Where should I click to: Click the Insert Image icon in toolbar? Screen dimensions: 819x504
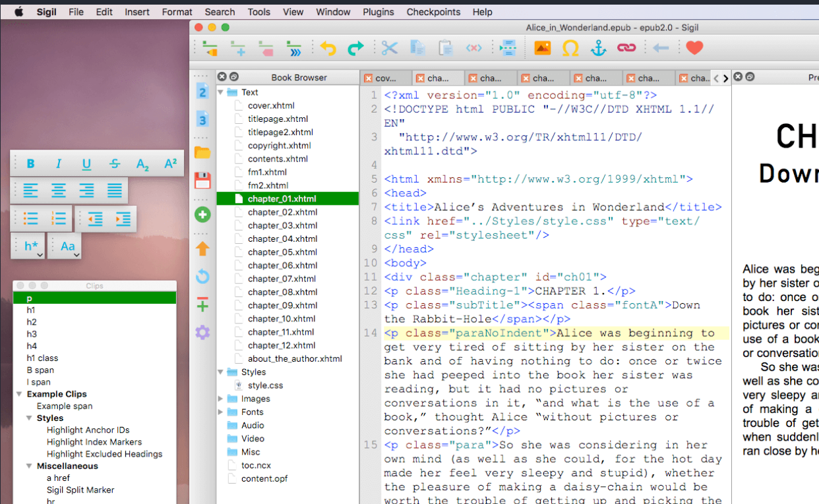click(x=542, y=48)
